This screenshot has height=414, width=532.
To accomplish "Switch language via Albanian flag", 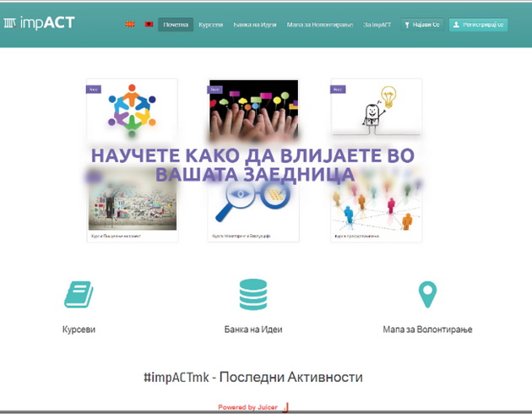I will (x=149, y=25).
